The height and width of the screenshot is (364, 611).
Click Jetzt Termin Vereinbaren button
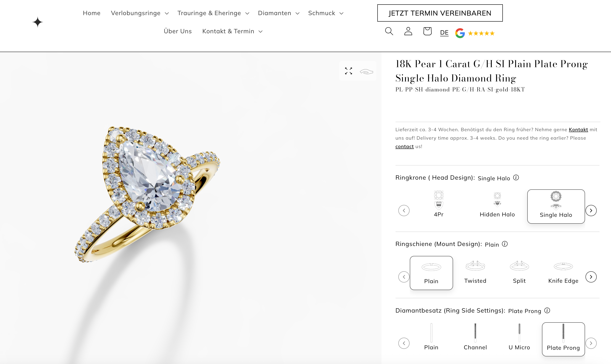coord(440,13)
